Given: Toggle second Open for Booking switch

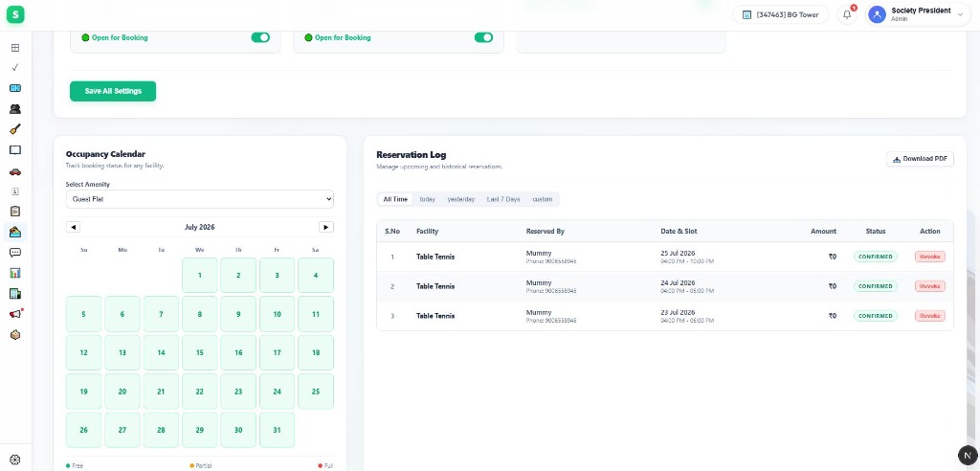Looking at the screenshot, I should [x=483, y=37].
